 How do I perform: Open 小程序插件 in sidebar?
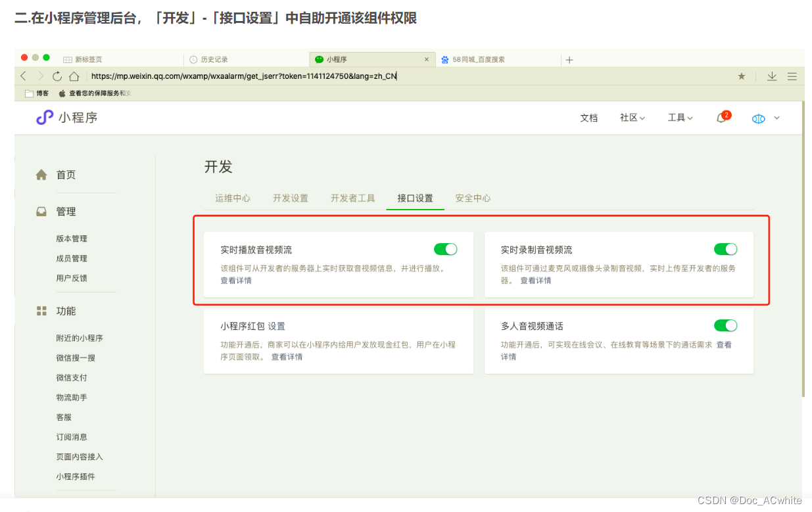[x=76, y=476]
